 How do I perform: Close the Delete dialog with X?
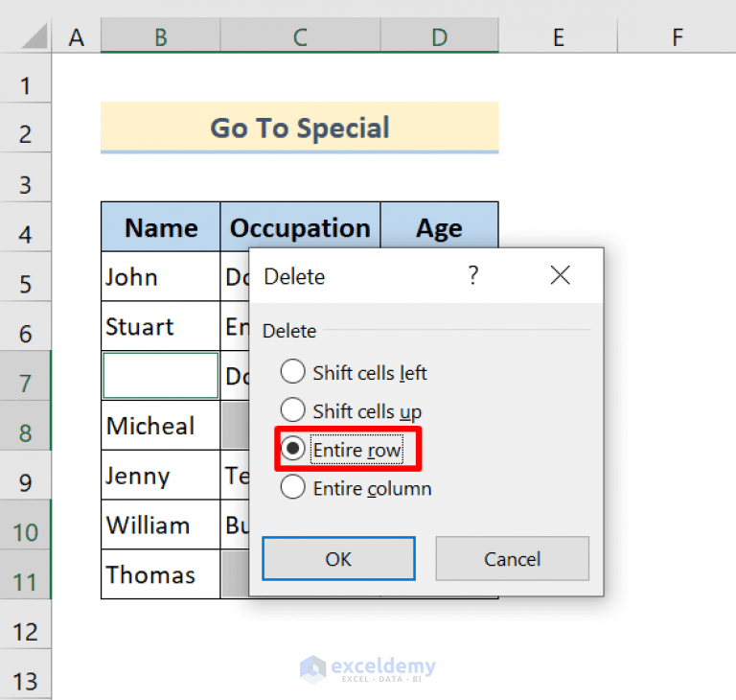click(560, 275)
